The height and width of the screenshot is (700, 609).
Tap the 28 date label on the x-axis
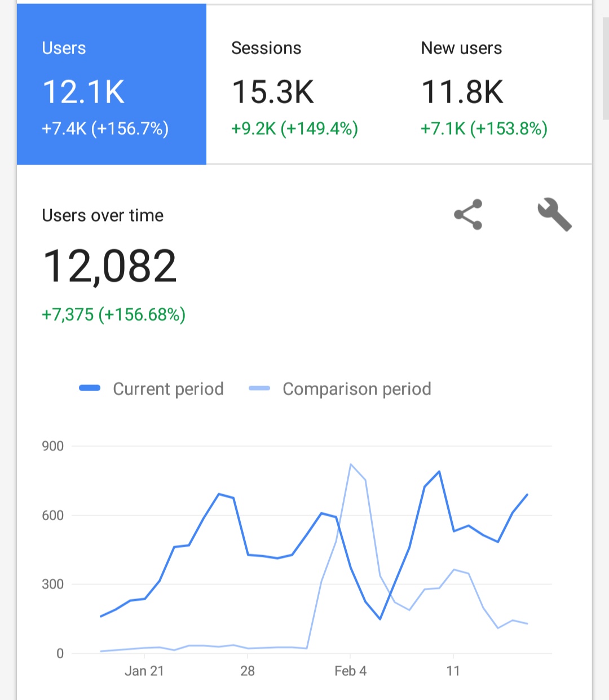(x=248, y=671)
